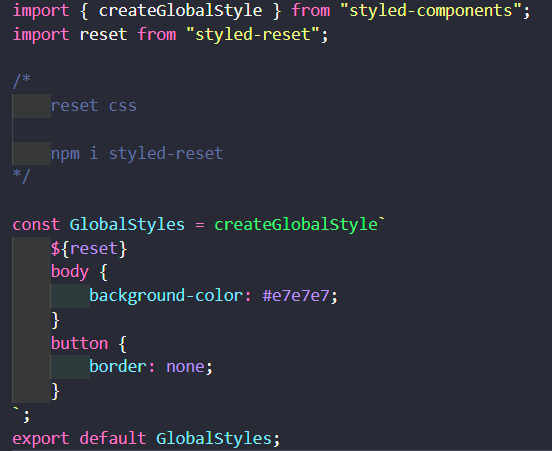Place cursor at comment opening /*
The width and height of the screenshot is (552, 451).
tap(21, 81)
